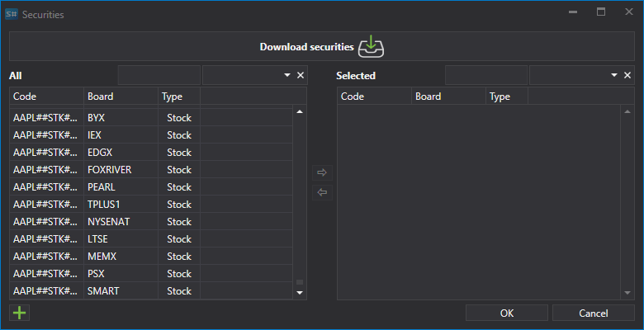
Task: Select the AAPL row with board IEX
Action: coord(151,134)
